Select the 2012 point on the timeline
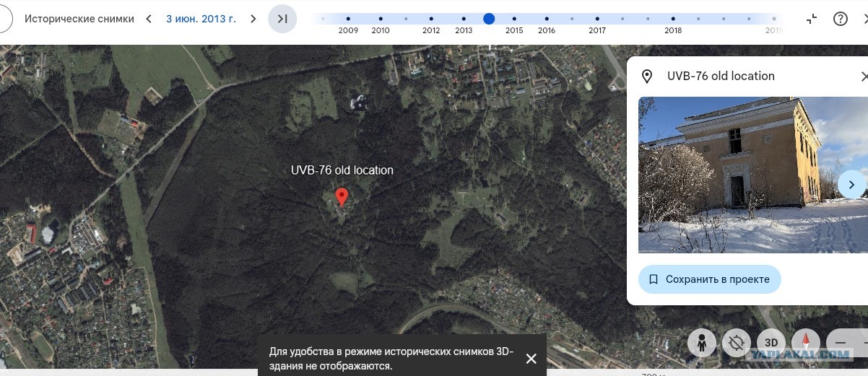 click(431, 19)
